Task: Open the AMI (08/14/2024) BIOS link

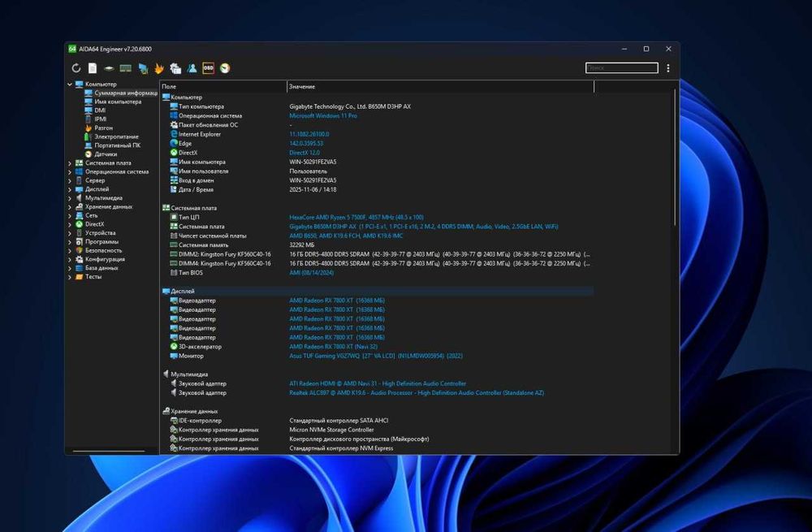Action: [311, 272]
